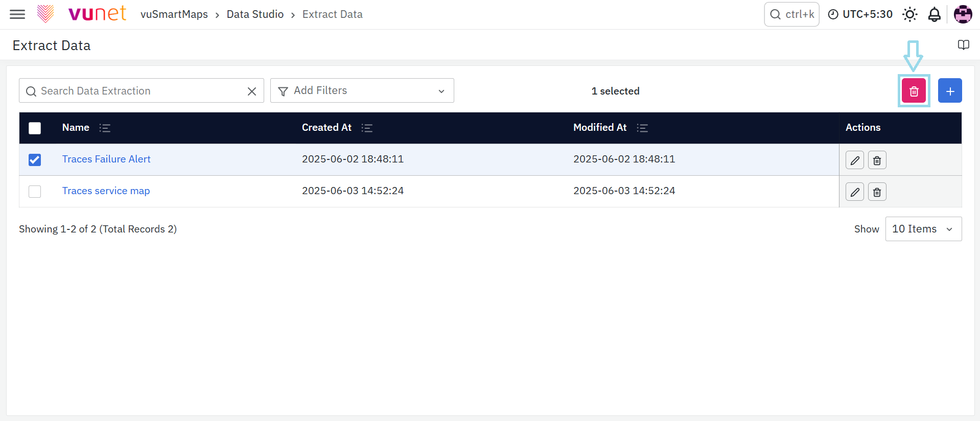Expand the Add Filters dropdown
The image size is (980, 421).
[x=362, y=91]
